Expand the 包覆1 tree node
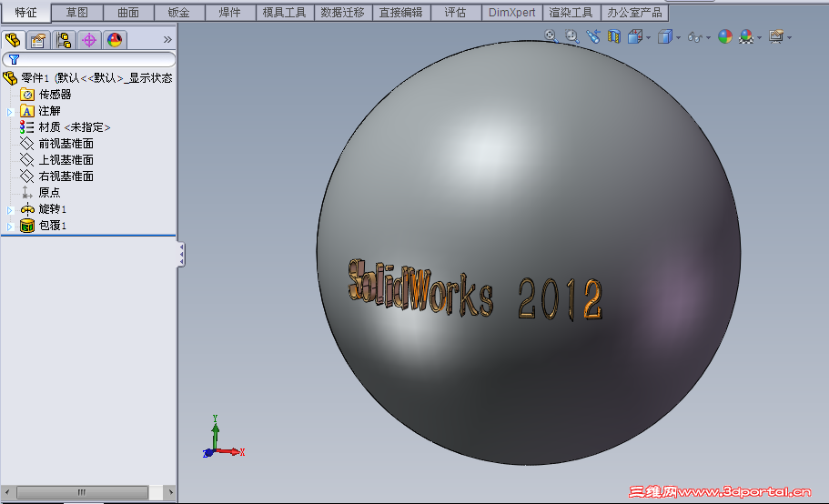 pos(9,227)
